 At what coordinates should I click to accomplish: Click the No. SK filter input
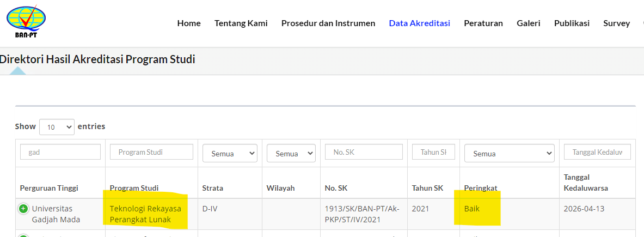coord(364,152)
